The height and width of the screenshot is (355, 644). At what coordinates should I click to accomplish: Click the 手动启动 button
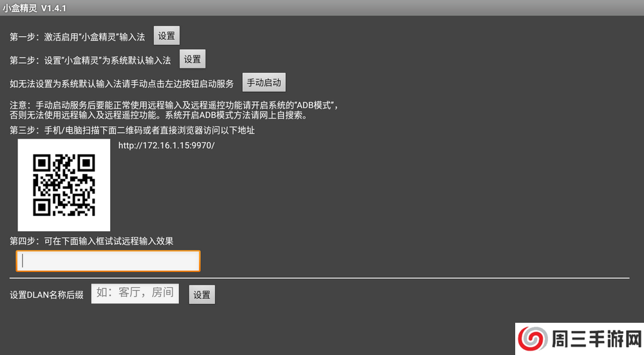pyautogui.click(x=263, y=82)
